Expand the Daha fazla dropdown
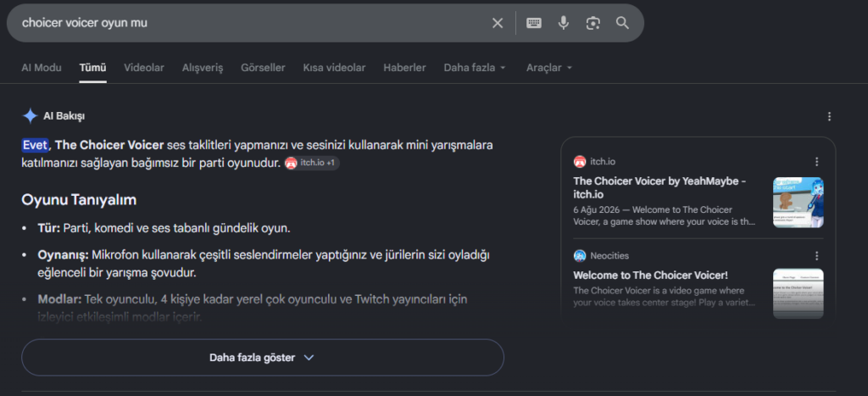 (x=475, y=68)
